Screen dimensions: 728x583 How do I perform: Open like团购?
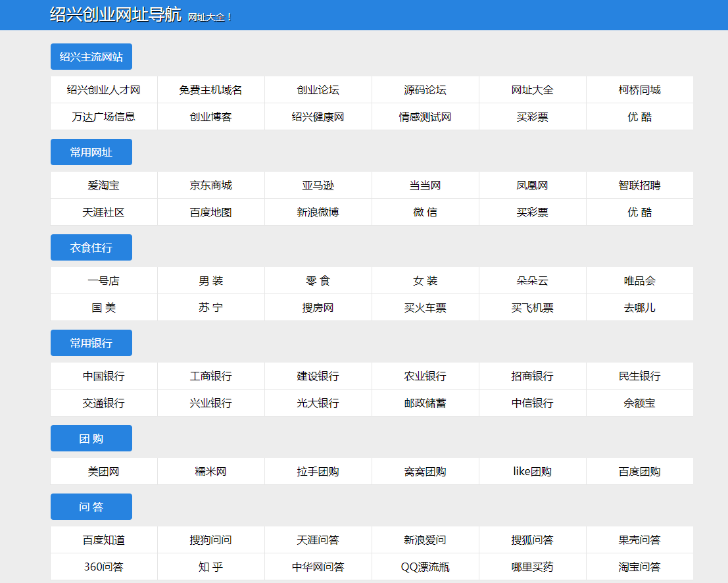click(x=533, y=472)
